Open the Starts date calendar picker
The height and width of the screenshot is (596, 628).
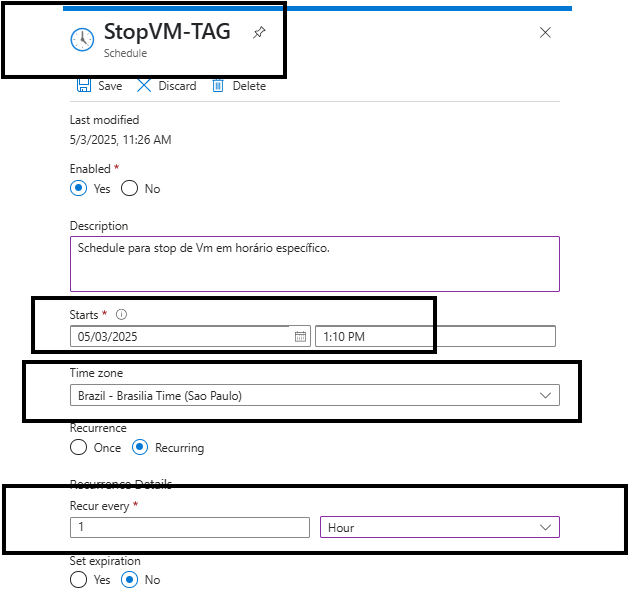coord(300,337)
